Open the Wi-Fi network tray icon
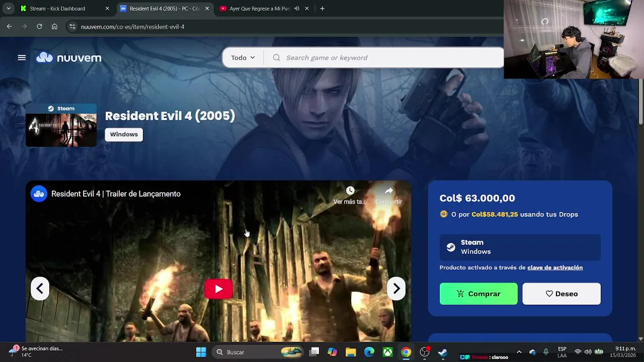This screenshot has width=644, height=362. click(578, 352)
